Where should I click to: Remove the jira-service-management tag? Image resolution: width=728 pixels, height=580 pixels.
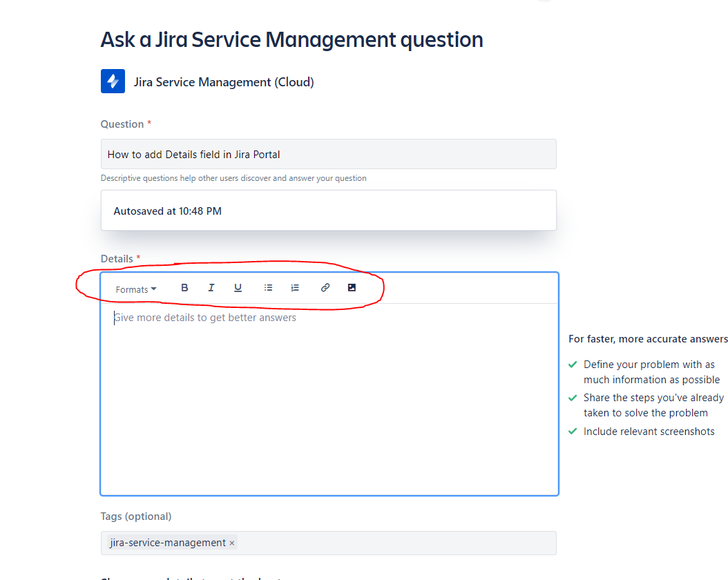[x=231, y=543]
